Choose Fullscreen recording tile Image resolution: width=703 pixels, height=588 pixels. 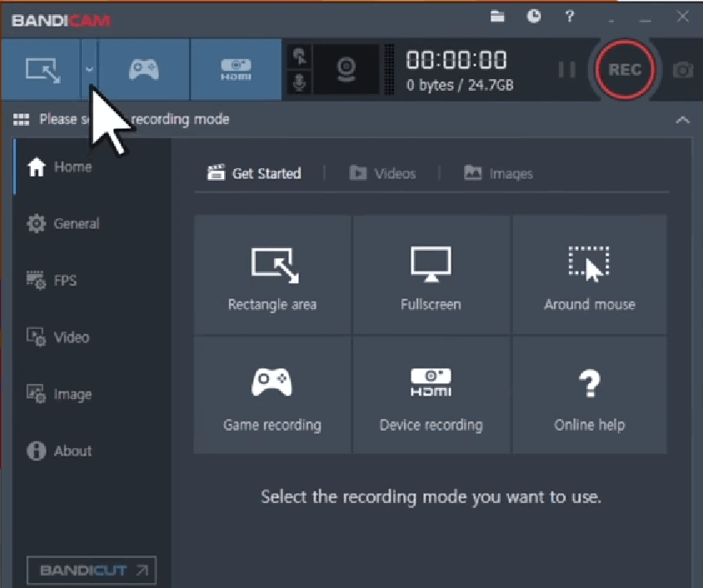click(431, 274)
